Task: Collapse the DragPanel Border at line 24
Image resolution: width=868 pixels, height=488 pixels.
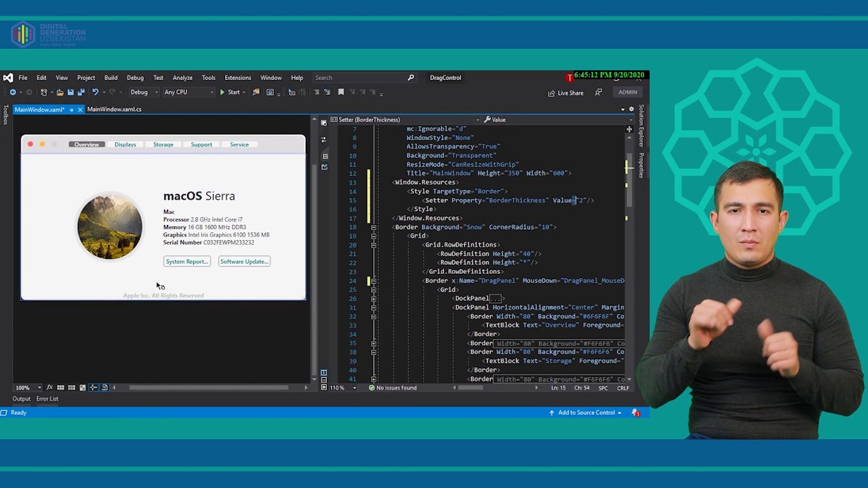Action: (374, 281)
